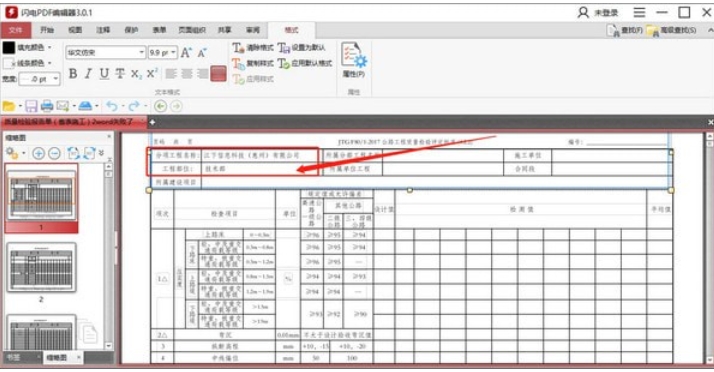The width and height of the screenshot is (714, 372).
Task: Undo the last action
Action: [x=112, y=107]
